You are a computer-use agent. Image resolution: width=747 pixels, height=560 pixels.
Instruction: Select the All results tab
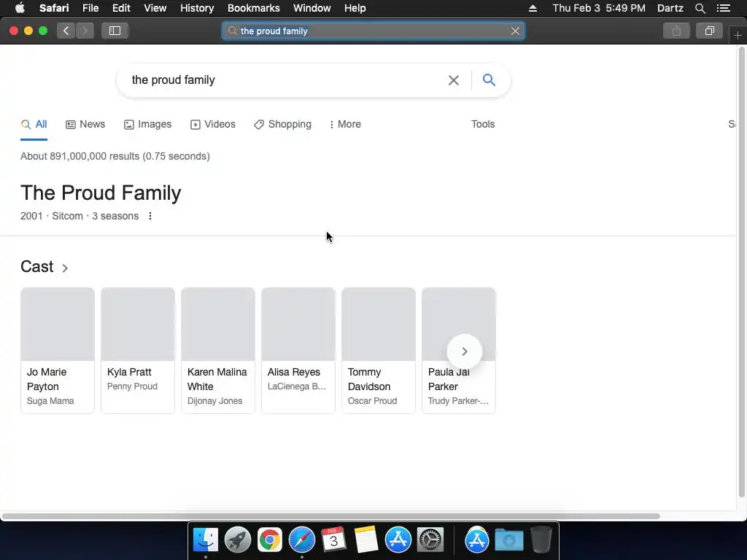34,124
